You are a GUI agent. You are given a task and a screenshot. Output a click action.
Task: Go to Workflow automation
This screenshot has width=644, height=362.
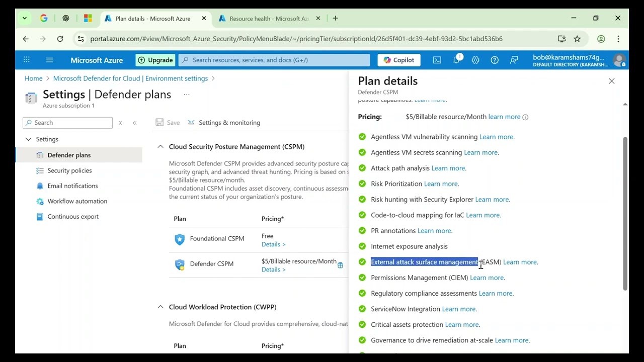pyautogui.click(x=77, y=201)
